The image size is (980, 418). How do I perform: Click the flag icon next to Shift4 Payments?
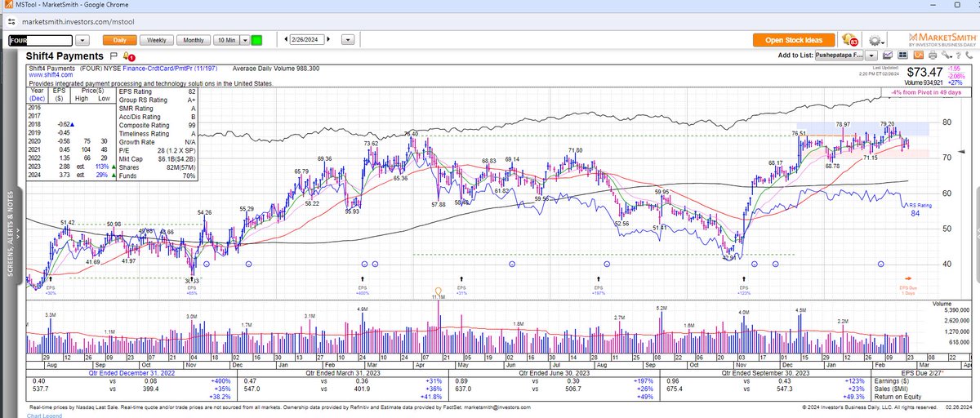point(114,56)
